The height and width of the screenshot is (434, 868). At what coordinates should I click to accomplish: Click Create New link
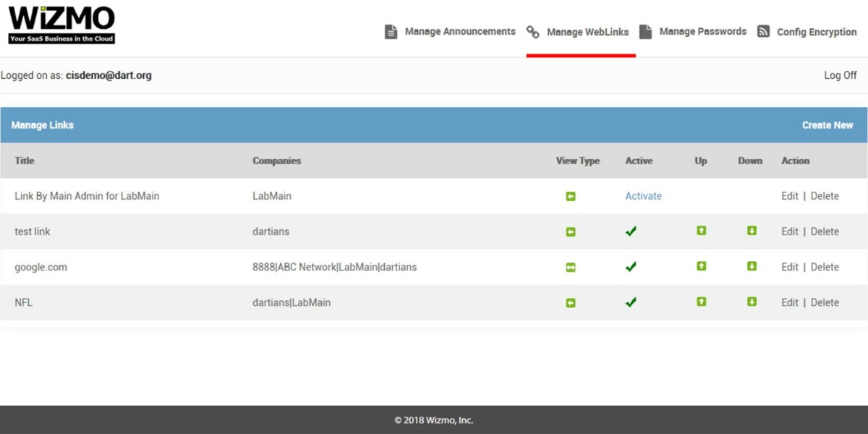(x=827, y=125)
